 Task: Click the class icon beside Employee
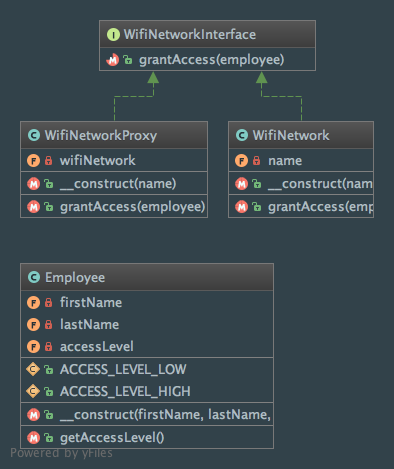(x=34, y=277)
